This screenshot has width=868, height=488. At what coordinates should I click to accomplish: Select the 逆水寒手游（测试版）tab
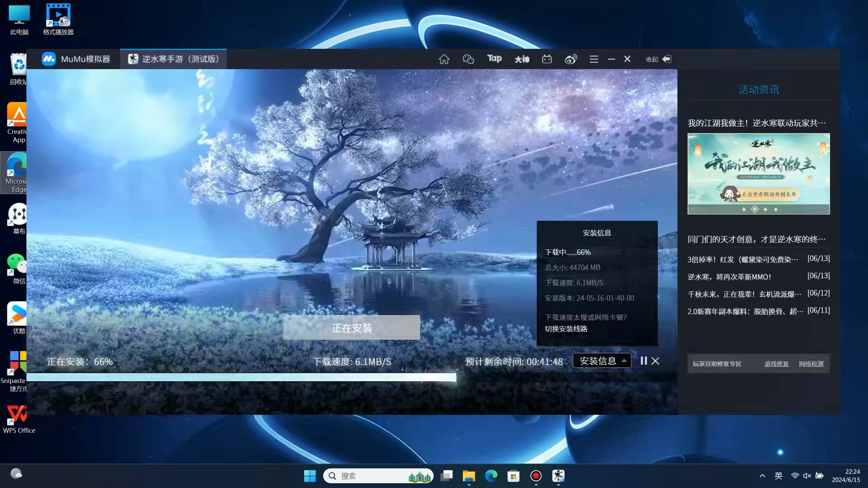click(173, 59)
